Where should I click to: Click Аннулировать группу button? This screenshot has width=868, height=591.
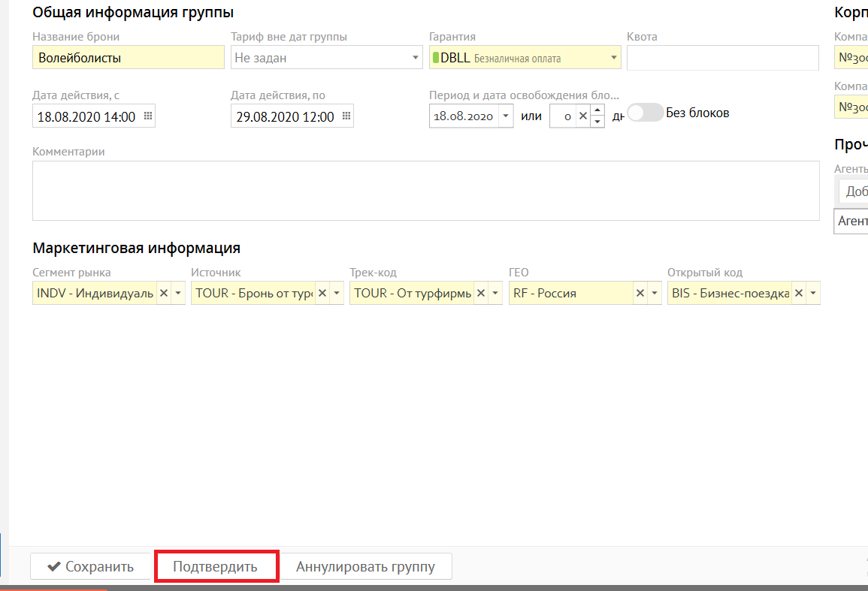365,567
